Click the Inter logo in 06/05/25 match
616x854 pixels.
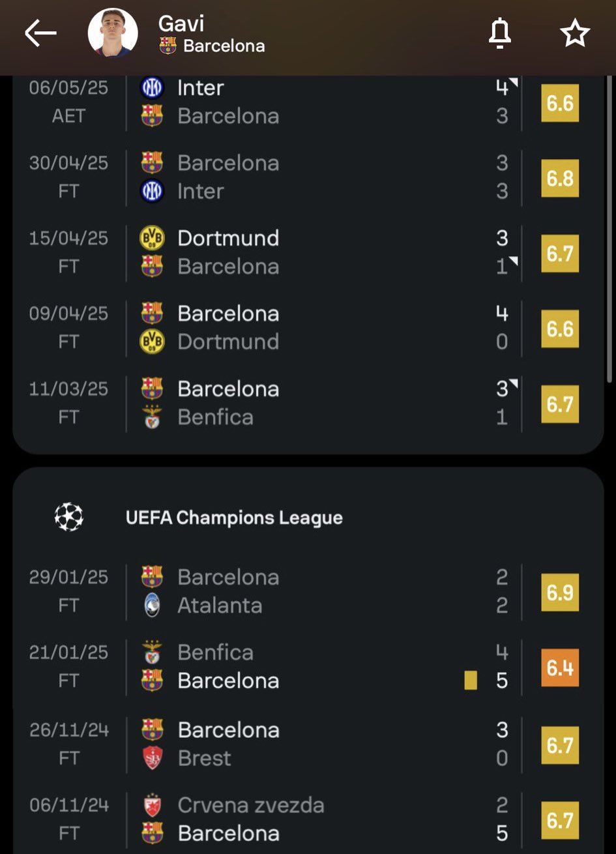tap(152, 87)
